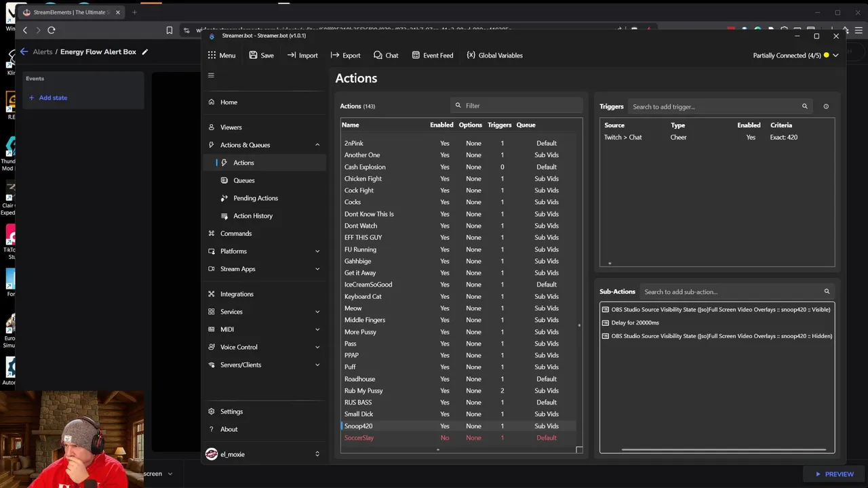The image size is (868, 488).
Task: Open Viewers in sidebar
Action: click(x=264, y=127)
